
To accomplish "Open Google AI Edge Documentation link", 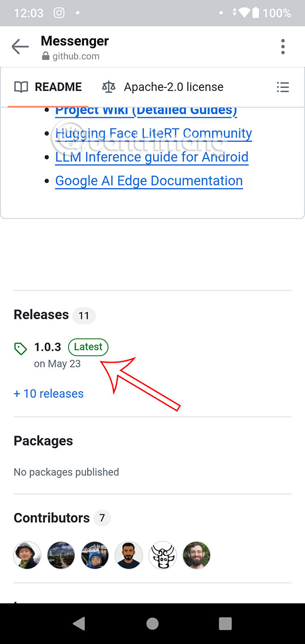I will [148, 181].
